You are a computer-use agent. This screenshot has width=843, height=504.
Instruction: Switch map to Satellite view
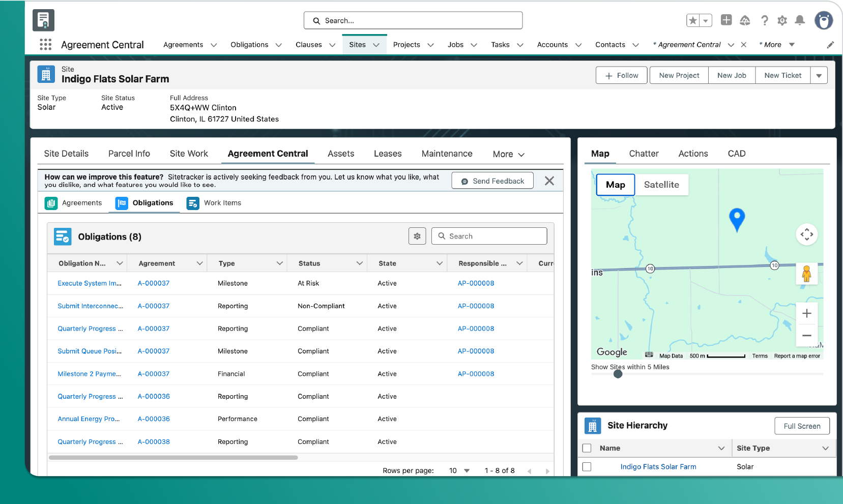(x=661, y=185)
